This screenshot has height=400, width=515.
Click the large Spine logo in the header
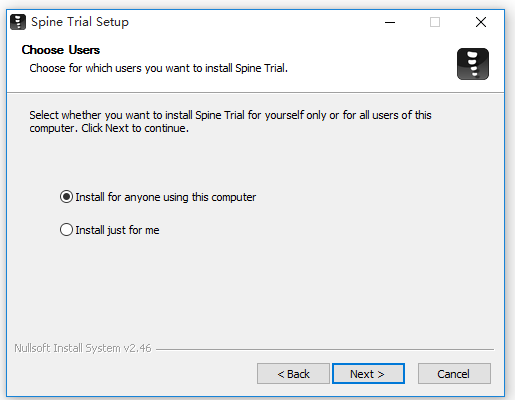tap(473, 64)
